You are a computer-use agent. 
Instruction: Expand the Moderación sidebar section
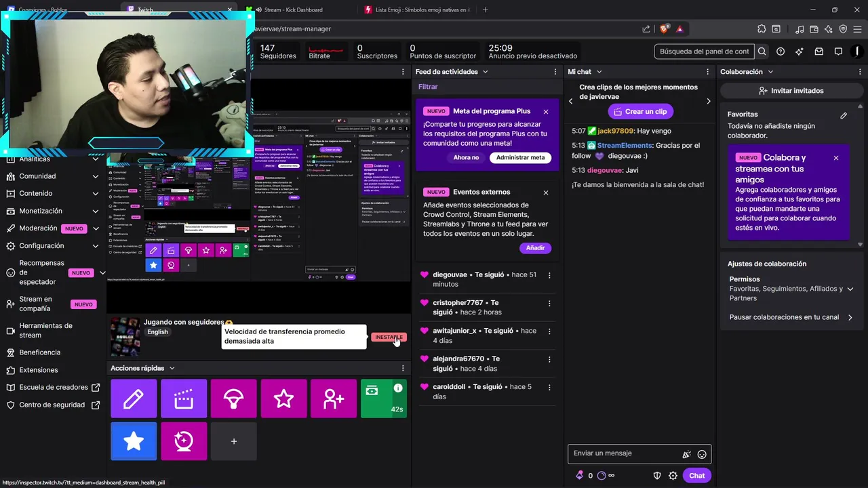tap(95, 228)
